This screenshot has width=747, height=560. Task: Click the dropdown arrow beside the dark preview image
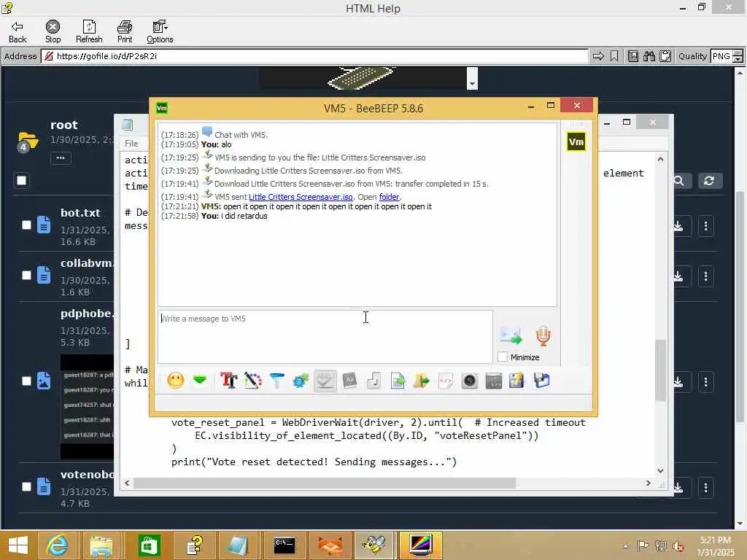pyautogui.click(x=472, y=85)
